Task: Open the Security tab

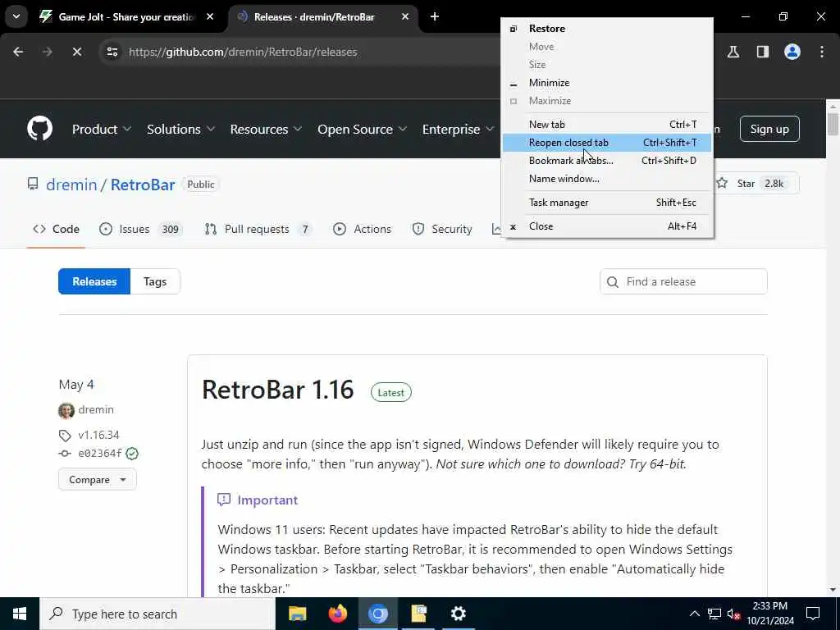Action: click(442, 230)
